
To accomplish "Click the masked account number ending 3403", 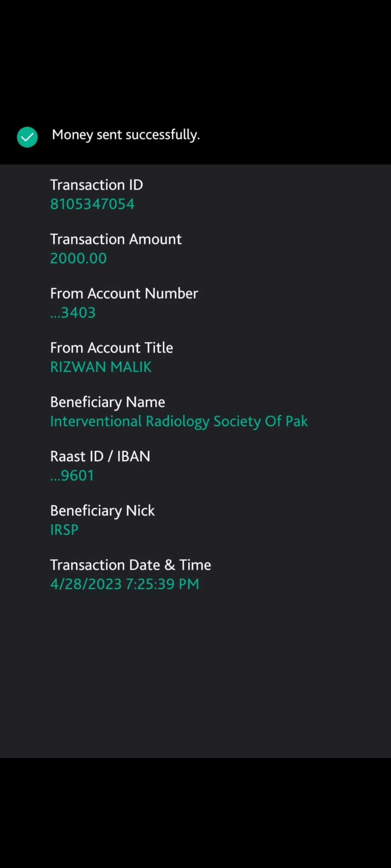I will coord(73,312).
